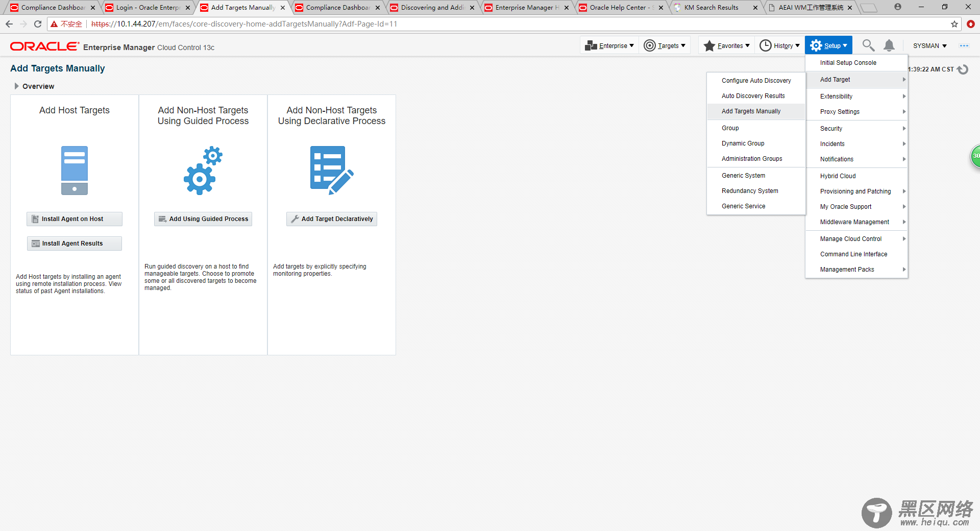This screenshot has height=531, width=980.
Task: Open Manage Cloud Control submenu
Action: tap(856, 239)
